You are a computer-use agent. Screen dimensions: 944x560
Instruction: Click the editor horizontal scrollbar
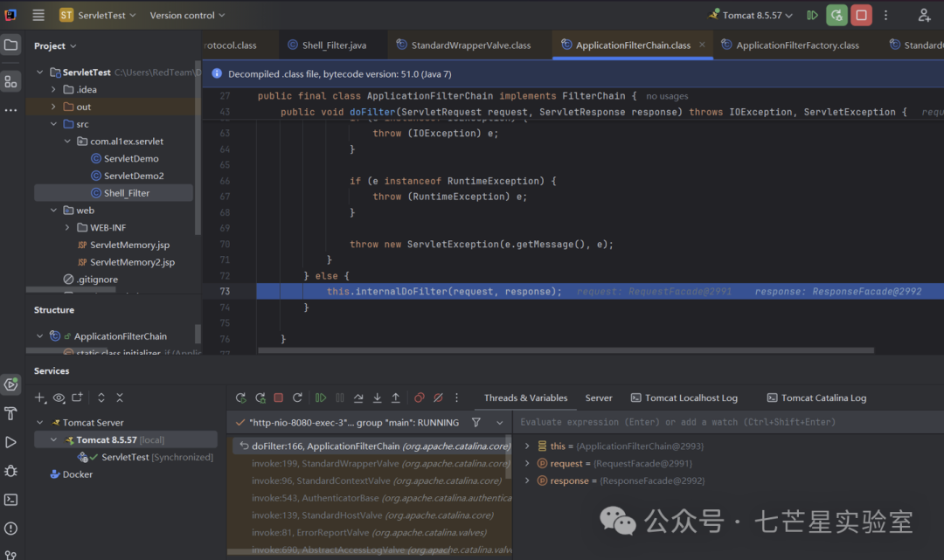(x=566, y=350)
